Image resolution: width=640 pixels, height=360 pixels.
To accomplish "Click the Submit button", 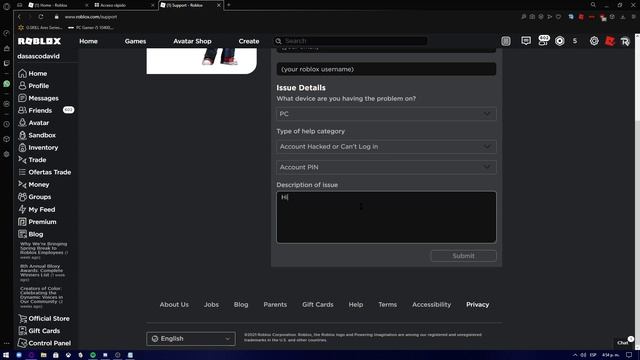I will point(463,256).
